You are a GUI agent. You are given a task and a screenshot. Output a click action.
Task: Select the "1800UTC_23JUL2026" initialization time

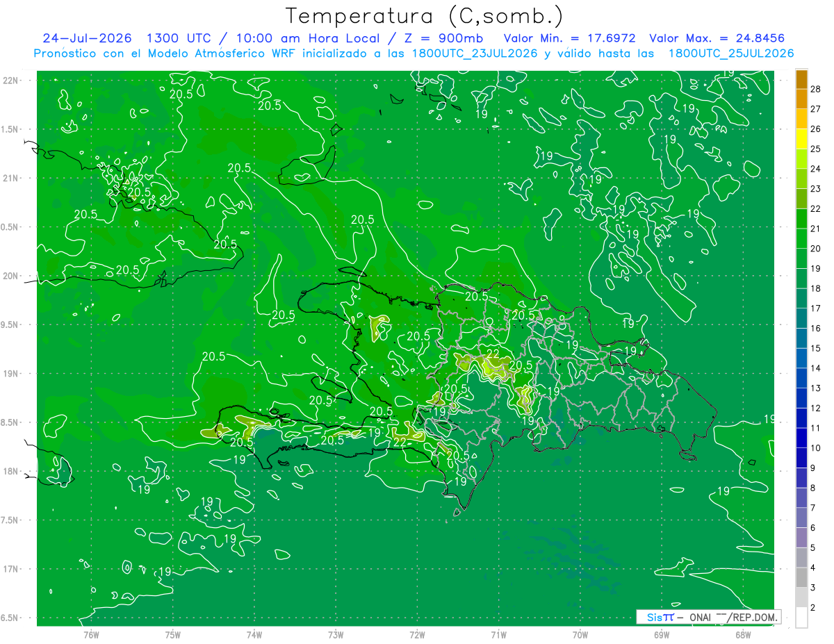click(x=474, y=53)
